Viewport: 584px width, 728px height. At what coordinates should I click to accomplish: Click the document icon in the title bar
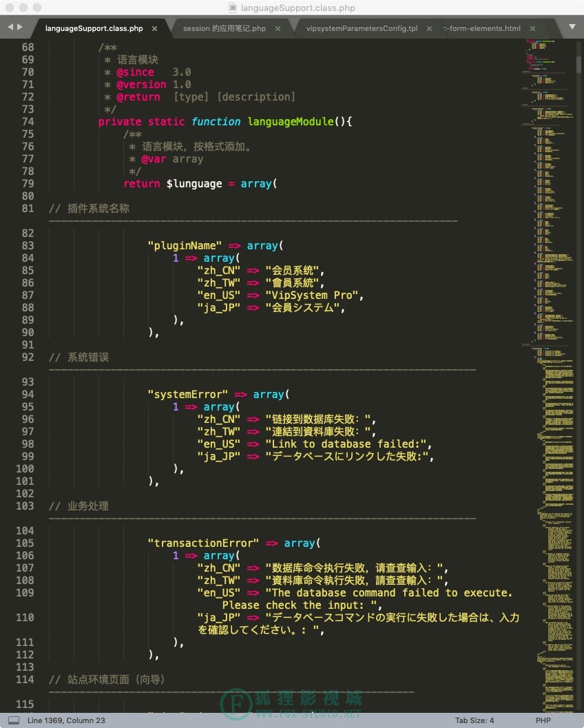click(x=233, y=8)
